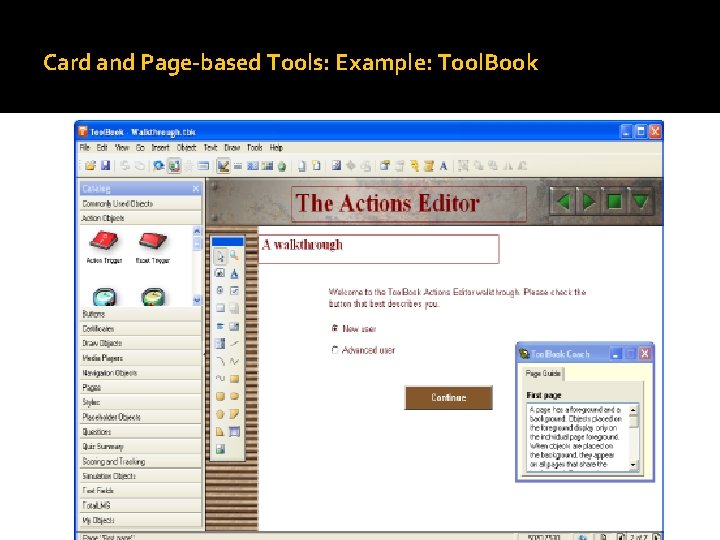
Task: Click the blue letter A toolbar icon
Action: (x=443, y=166)
